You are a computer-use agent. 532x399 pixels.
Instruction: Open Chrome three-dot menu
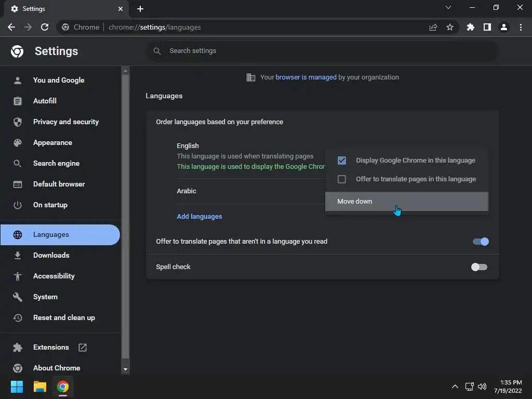tap(521, 27)
